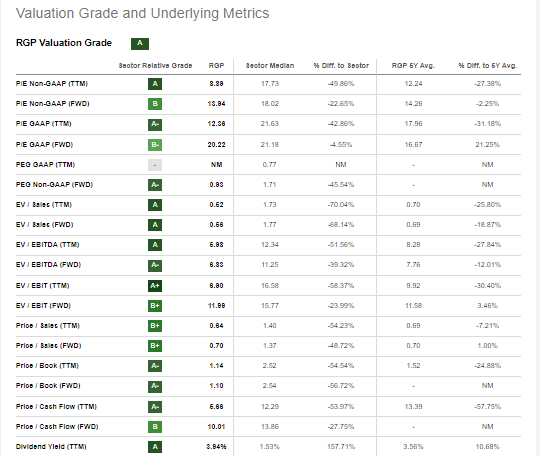Click the Price / Book (TTM) grade badge
Image resolution: width=540 pixels, height=456 pixels.
[155, 366]
